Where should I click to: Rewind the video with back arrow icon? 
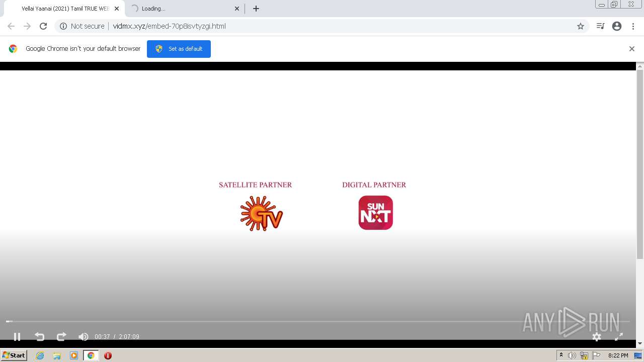(39, 337)
